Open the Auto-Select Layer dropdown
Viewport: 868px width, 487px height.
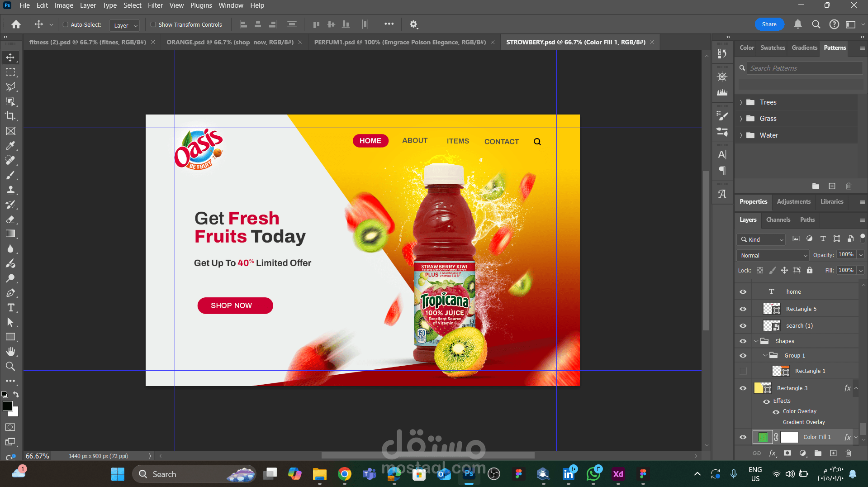(124, 25)
